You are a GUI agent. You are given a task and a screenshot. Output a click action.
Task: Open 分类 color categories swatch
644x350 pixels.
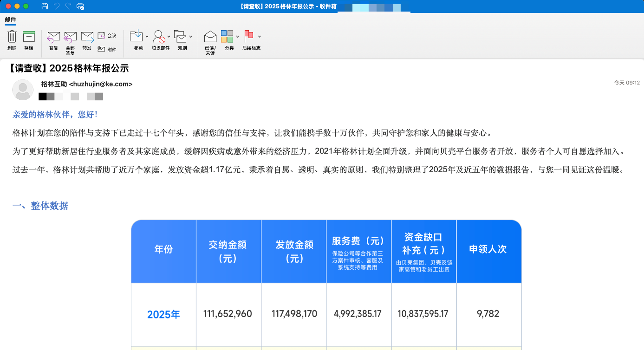[x=227, y=36]
